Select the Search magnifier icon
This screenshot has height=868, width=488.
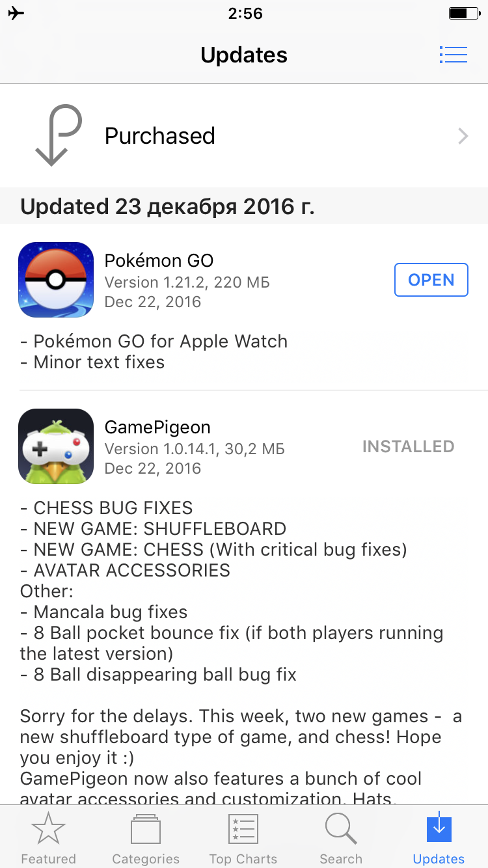[x=341, y=830]
